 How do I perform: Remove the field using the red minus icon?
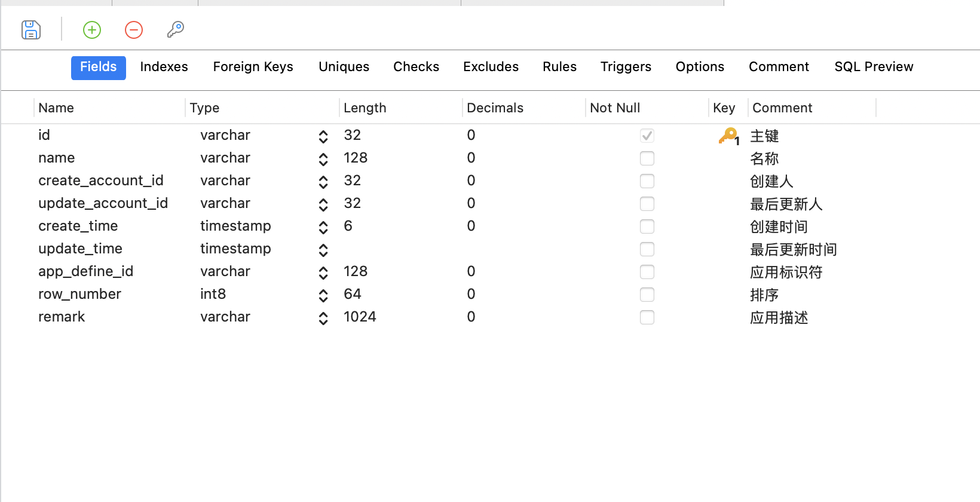pos(134,29)
